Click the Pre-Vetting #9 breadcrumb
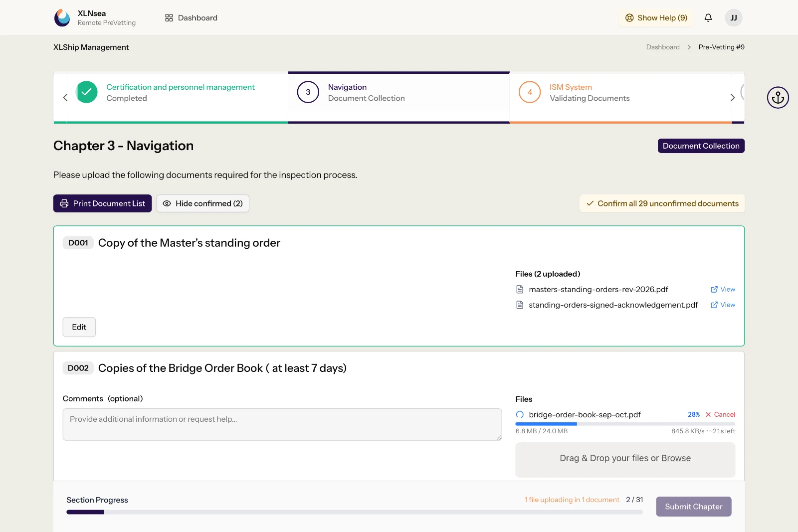This screenshot has height=532, width=798. point(721,47)
